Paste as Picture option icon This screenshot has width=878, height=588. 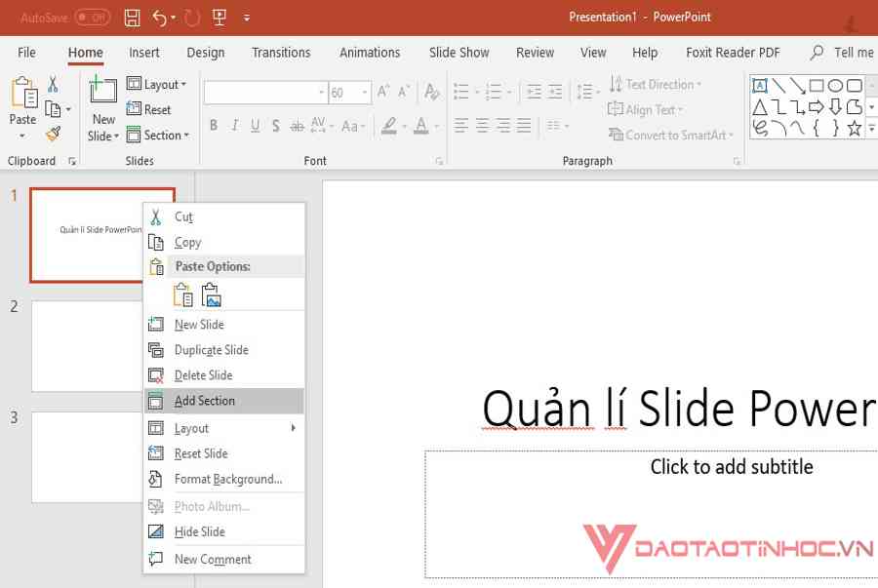coord(211,294)
